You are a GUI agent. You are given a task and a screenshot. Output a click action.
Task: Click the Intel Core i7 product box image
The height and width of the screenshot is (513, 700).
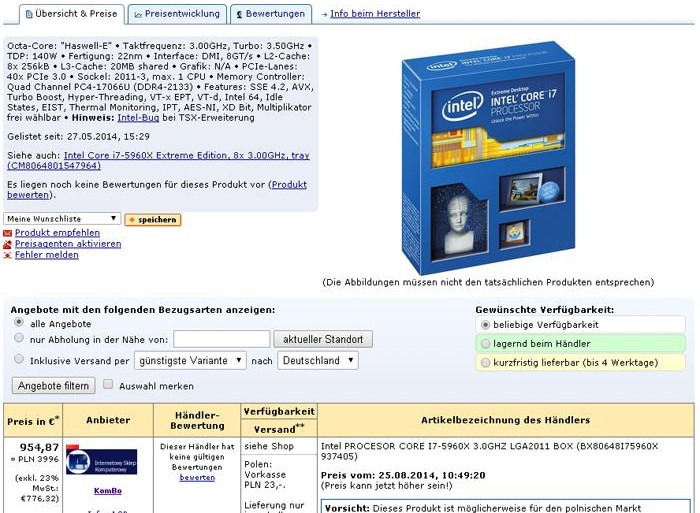[488, 157]
